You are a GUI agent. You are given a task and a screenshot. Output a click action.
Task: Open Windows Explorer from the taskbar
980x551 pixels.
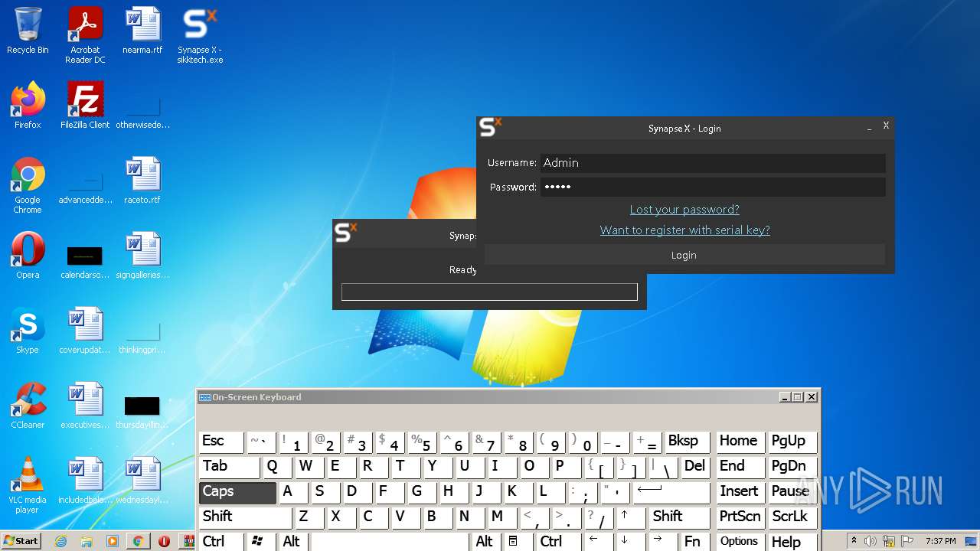pos(87,541)
